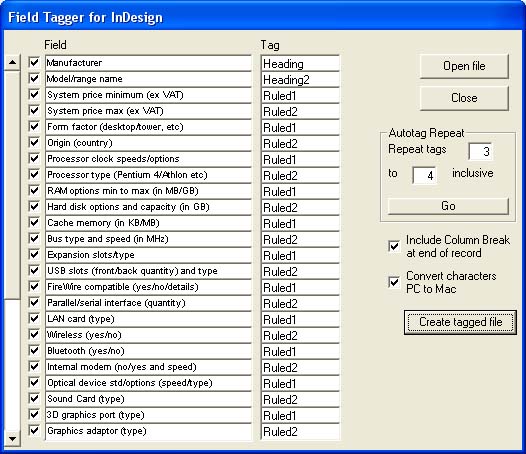Disable Convert characters PC to Mac
This screenshot has height=454, width=526.
[394, 282]
